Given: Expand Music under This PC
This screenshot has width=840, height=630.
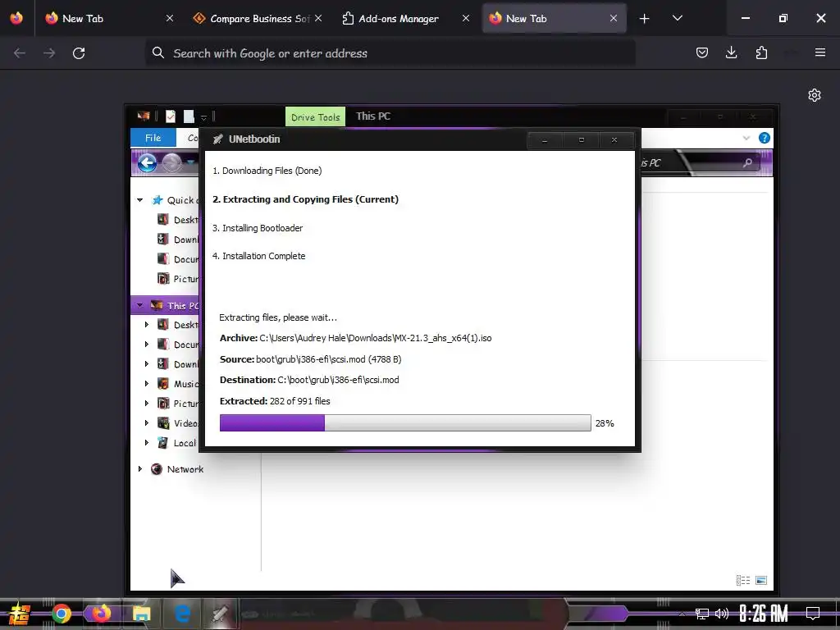Looking at the screenshot, I should tap(146, 384).
